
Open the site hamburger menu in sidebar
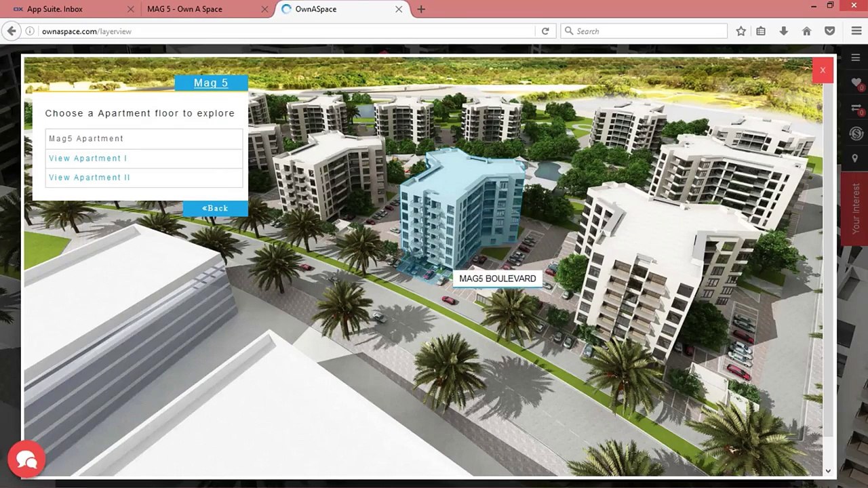[856, 58]
